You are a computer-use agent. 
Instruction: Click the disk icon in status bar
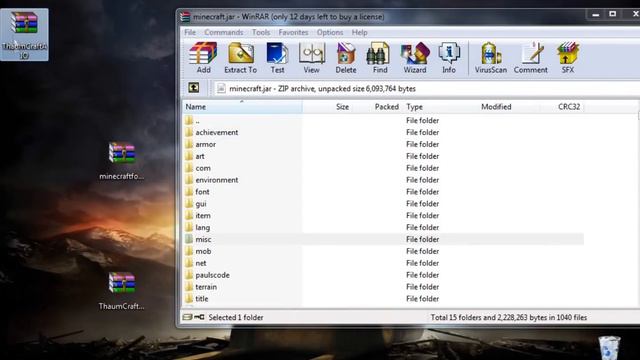(x=187, y=317)
